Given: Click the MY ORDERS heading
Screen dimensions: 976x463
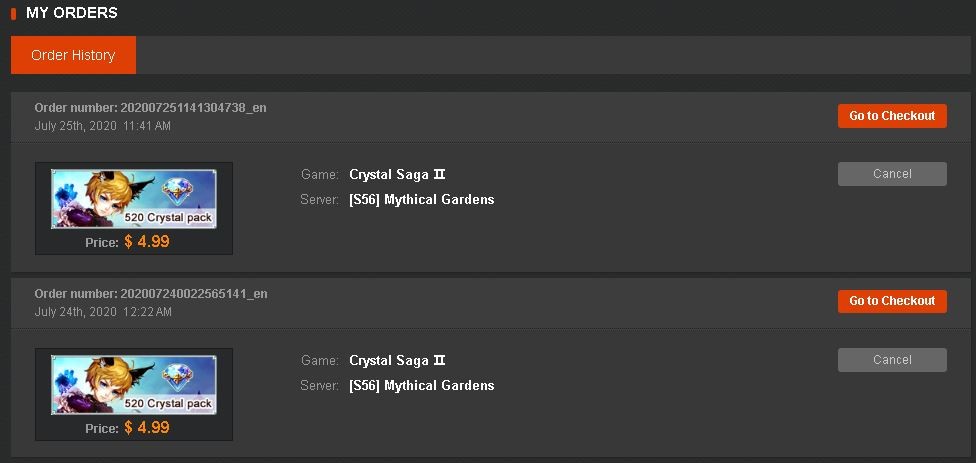Looking at the screenshot, I should tap(72, 12).
